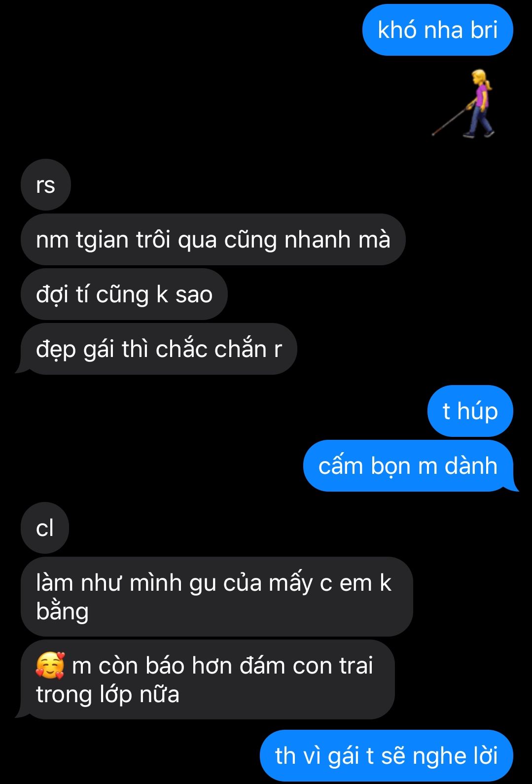Select message 'nm tgian trôi qua cũng nhanh mà'

click(x=213, y=240)
